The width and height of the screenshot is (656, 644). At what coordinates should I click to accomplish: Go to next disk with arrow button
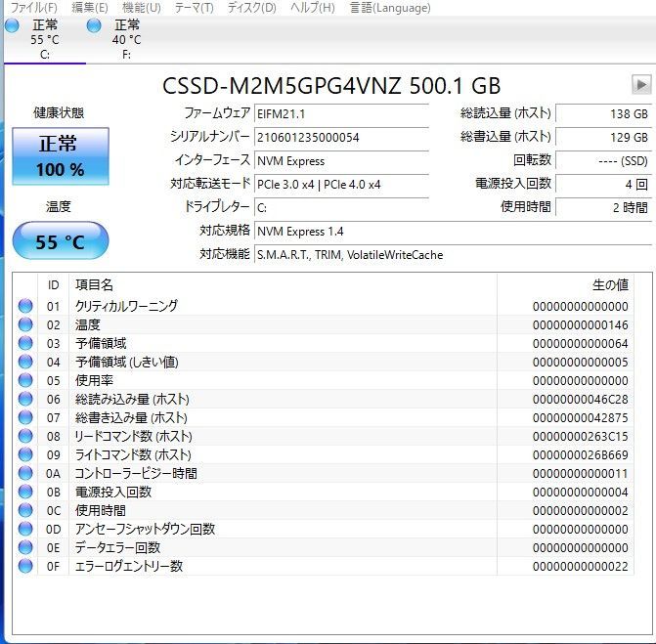[x=641, y=85]
